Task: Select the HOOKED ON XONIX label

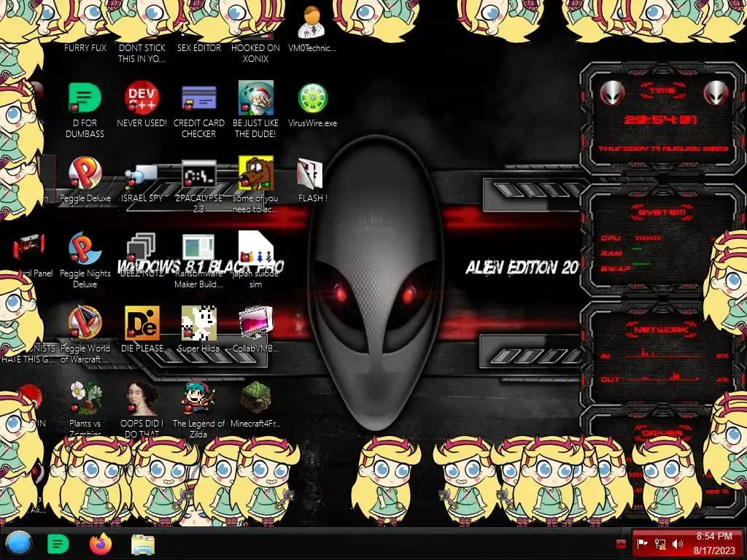Action: point(256,53)
